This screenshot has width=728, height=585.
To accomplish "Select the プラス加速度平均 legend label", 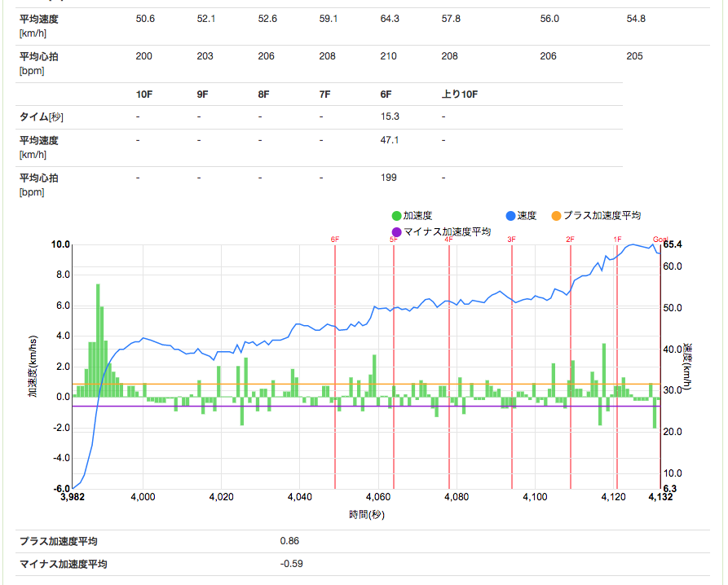I will pyautogui.click(x=602, y=216).
